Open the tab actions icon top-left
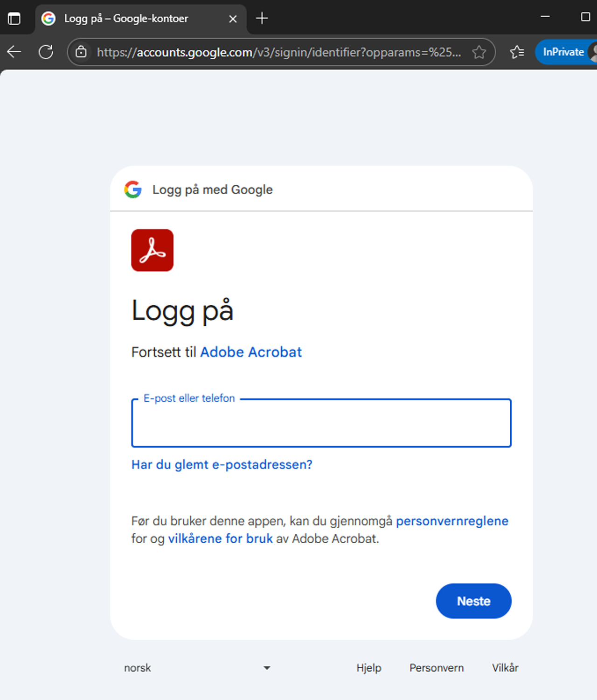 [x=14, y=18]
